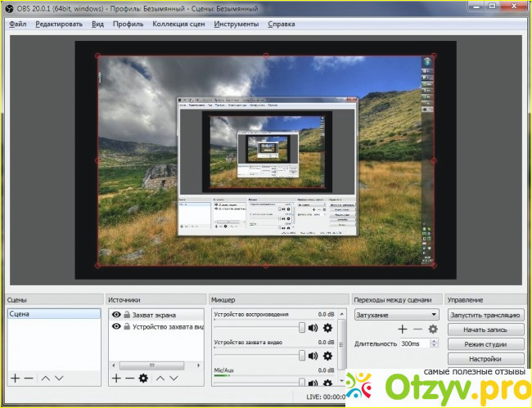Click Запустить трансляцию button
The height and width of the screenshot is (408, 532).
point(485,314)
